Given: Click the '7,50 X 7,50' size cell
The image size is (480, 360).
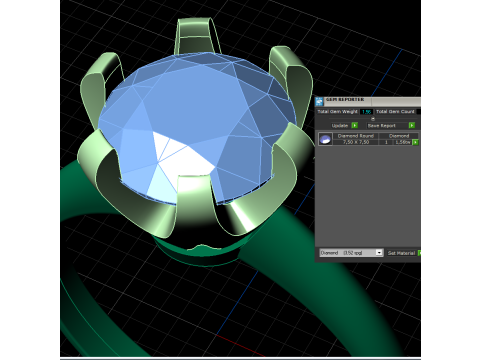Looking at the screenshot, I should tap(356, 142).
